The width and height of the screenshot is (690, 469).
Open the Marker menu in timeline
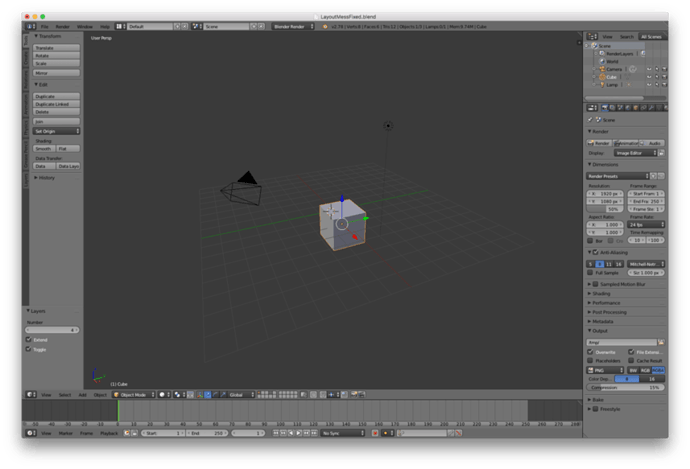tap(66, 433)
